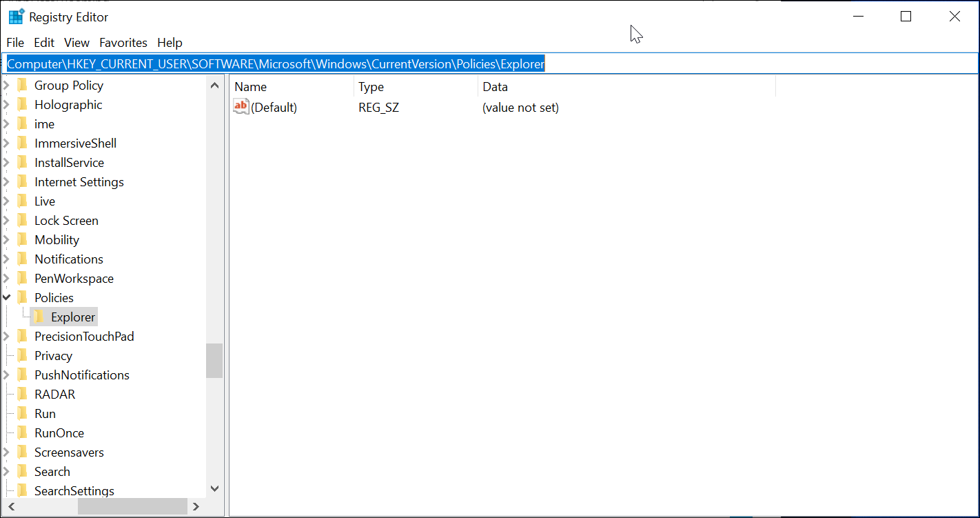Select the Lock Screen folder icon
Image resolution: width=980 pixels, height=518 pixels.
[23, 221]
